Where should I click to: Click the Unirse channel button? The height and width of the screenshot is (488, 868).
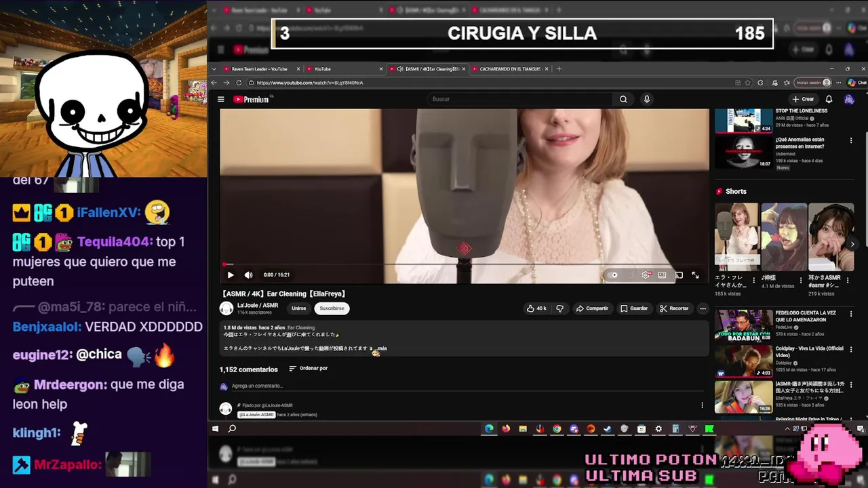click(298, 308)
